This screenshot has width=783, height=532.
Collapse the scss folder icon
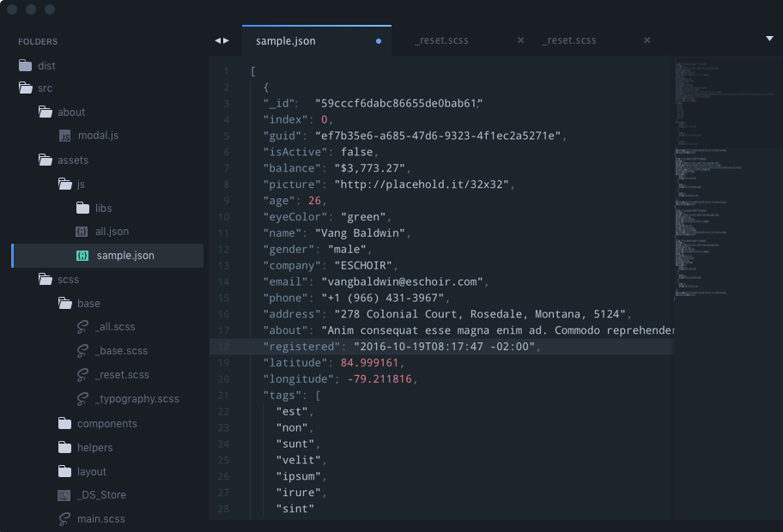[x=46, y=279]
